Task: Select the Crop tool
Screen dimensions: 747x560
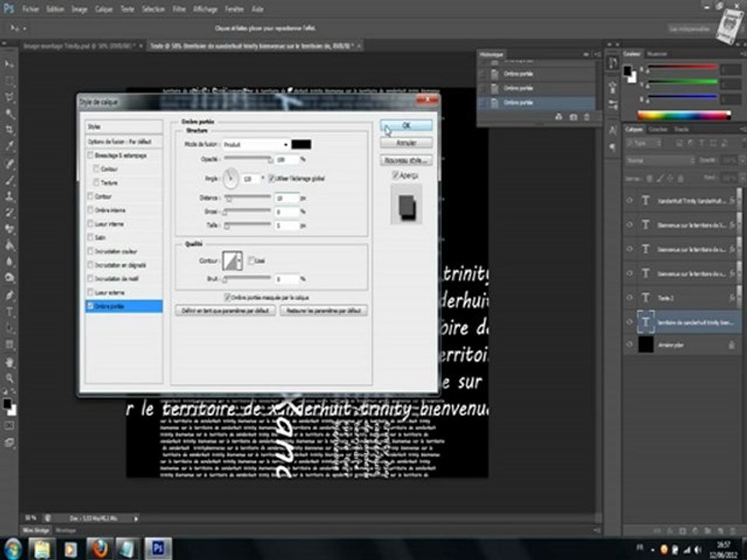Action: pos(9,130)
